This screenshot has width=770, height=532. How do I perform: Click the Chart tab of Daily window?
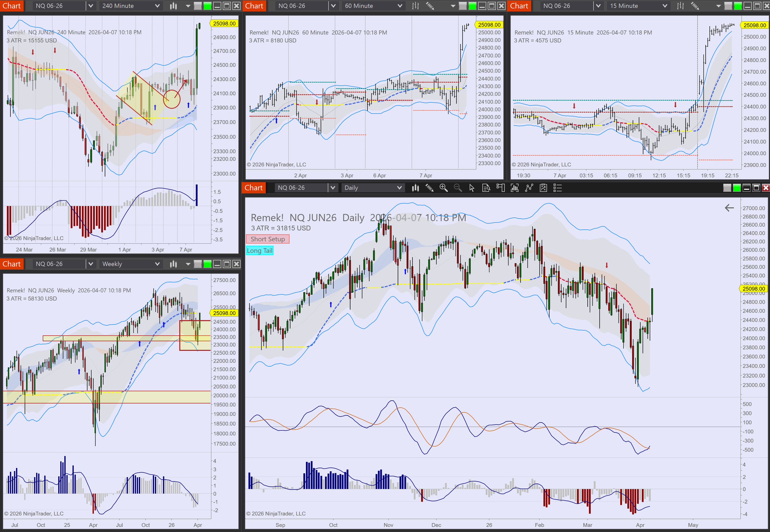253,188
